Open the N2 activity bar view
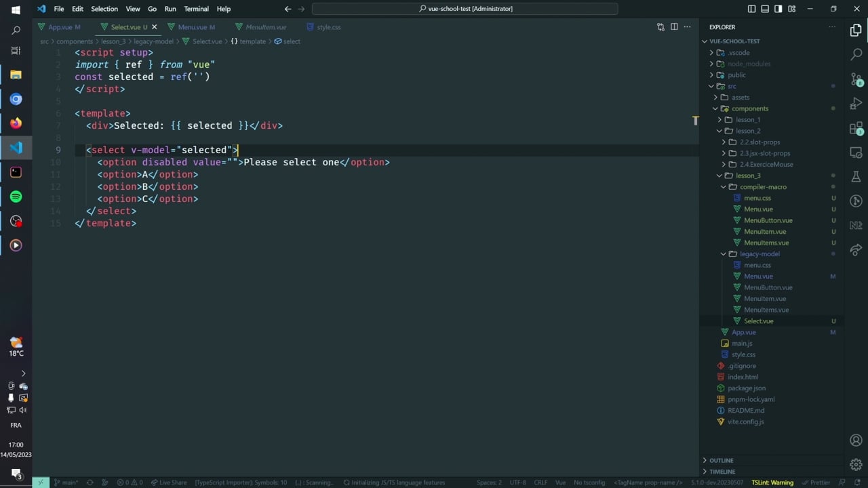 pos(856,225)
